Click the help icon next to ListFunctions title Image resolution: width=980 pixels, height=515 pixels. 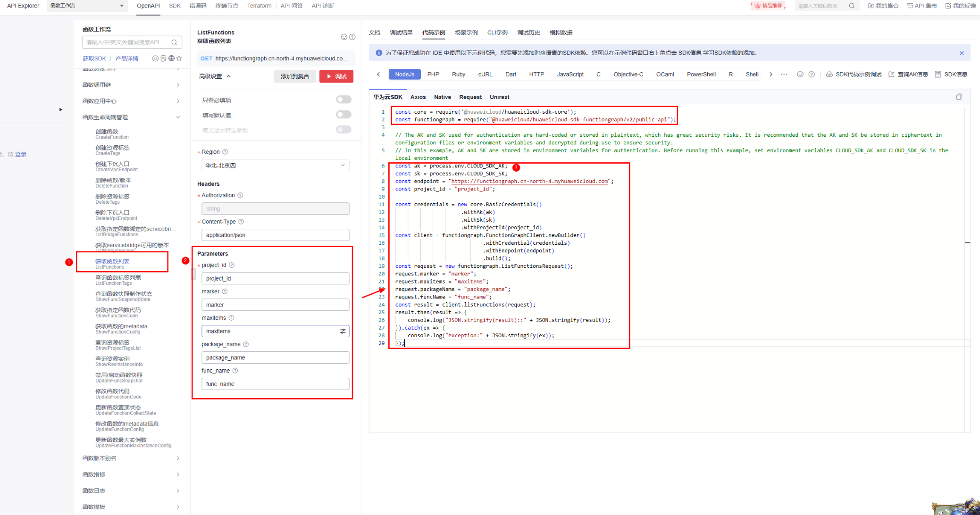click(x=352, y=37)
